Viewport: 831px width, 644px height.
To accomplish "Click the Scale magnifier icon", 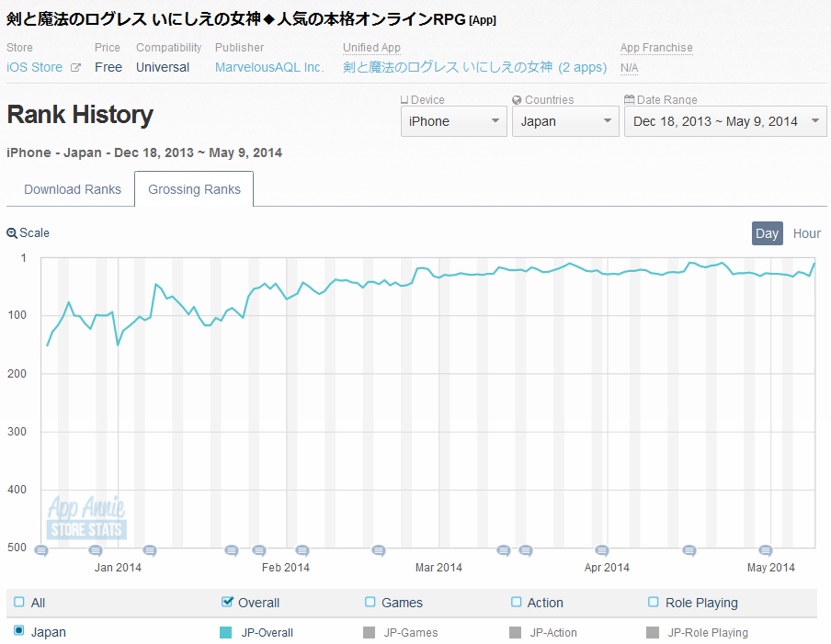I will tap(12, 233).
